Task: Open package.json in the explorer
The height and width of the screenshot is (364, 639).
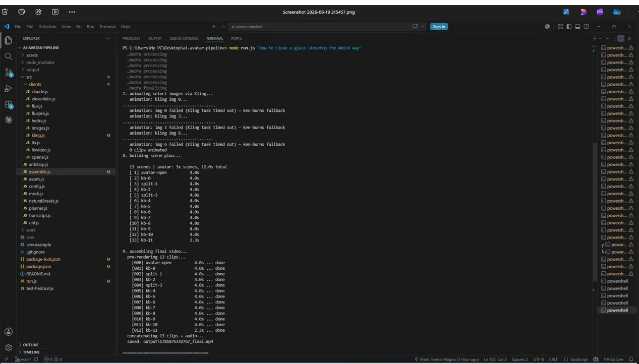Action: click(x=38, y=267)
